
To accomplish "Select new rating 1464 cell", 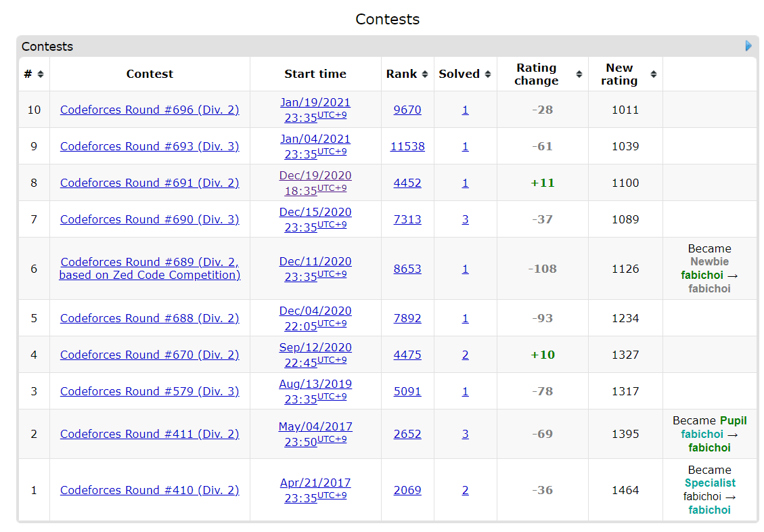I will point(625,490).
